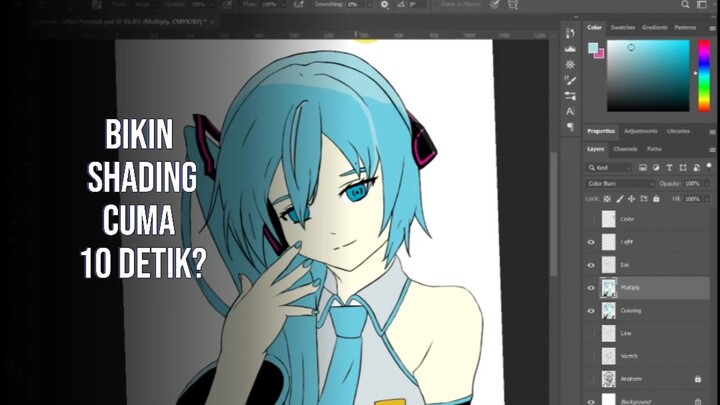
Task: Toggle airbrush build-up icon
Action: point(298,5)
